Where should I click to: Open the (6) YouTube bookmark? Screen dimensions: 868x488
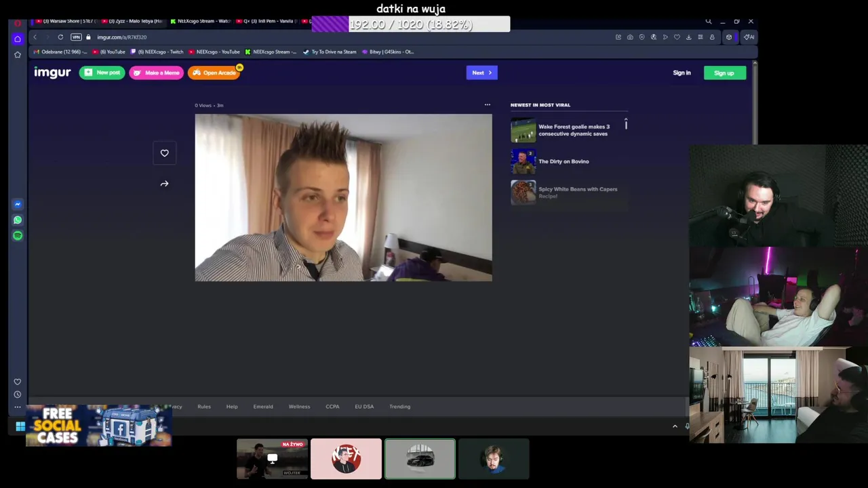(109, 52)
